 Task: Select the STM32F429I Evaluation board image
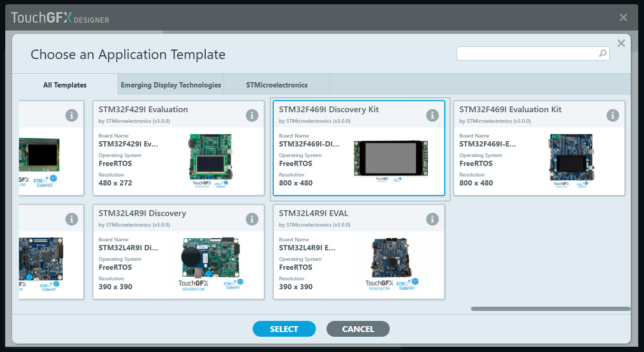211,160
